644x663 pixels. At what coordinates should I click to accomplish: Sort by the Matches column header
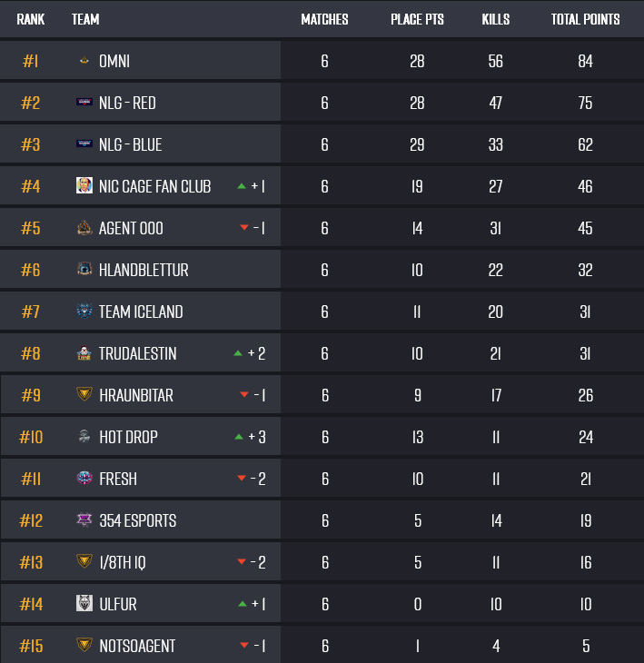[x=324, y=19]
